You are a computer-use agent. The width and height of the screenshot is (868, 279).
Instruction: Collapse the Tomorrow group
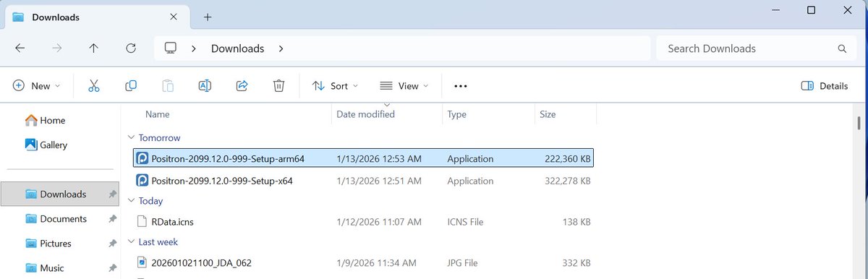pyautogui.click(x=131, y=137)
